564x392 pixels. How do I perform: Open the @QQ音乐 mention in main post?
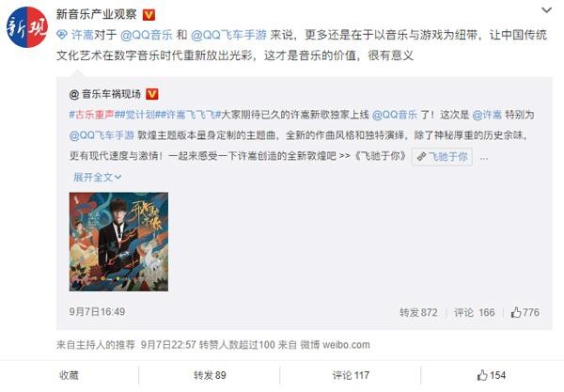pyautogui.click(x=147, y=35)
